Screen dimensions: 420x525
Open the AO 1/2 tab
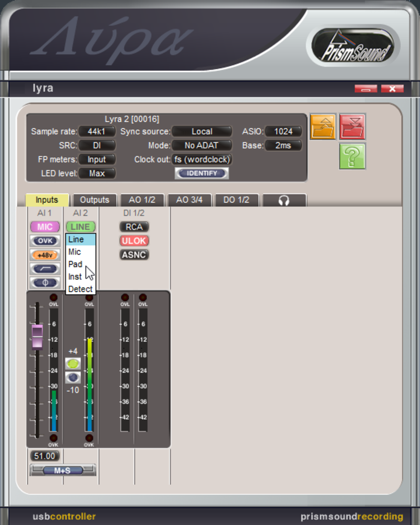142,200
